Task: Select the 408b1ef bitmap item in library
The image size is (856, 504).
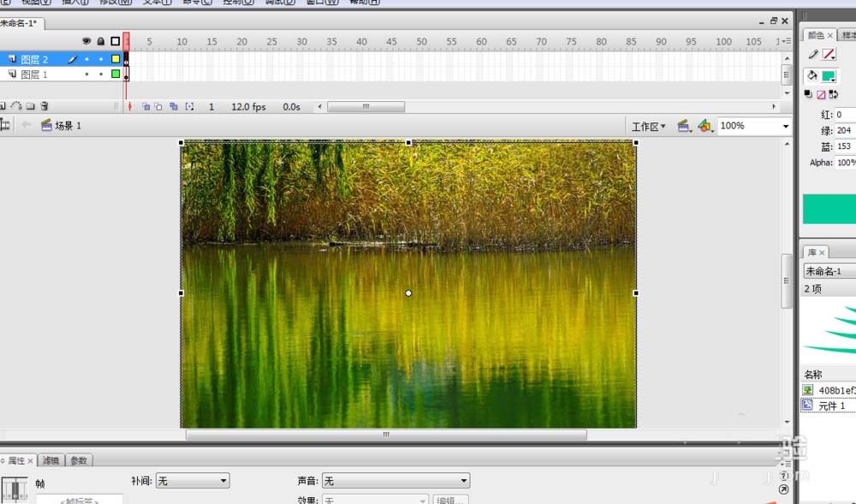Action: [829, 390]
